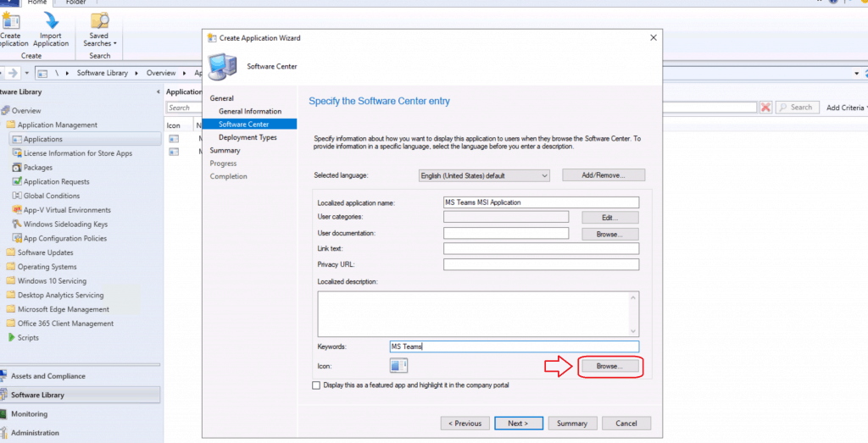Switch to the Home ribbon tab

pyautogui.click(x=37, y=3)
